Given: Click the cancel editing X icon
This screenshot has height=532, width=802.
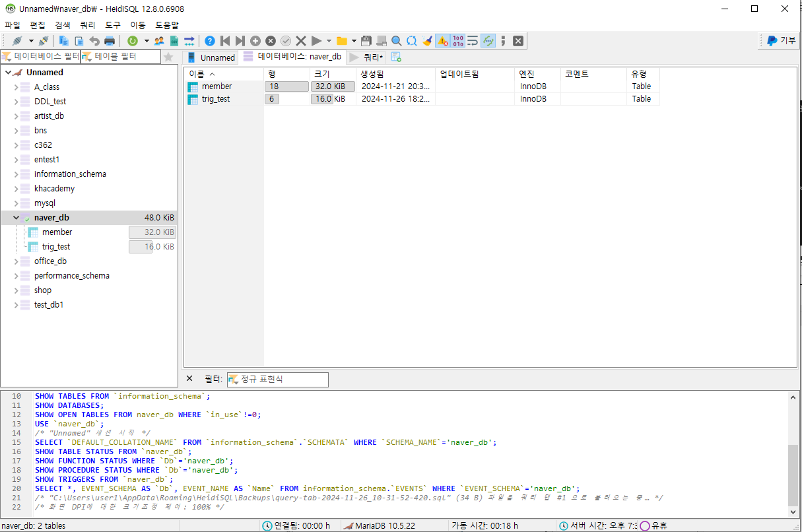Looking at the screenshot, I should [301, 41].
